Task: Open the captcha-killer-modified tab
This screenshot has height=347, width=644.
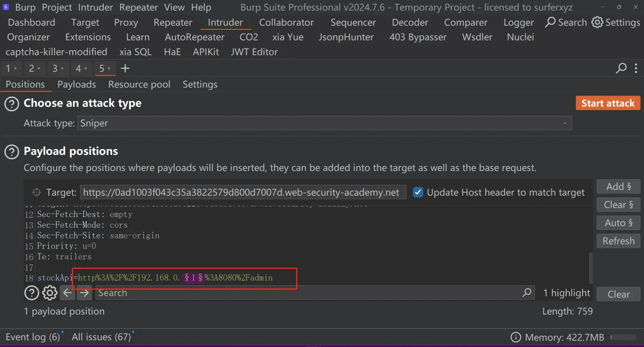Action: point(56,52)
